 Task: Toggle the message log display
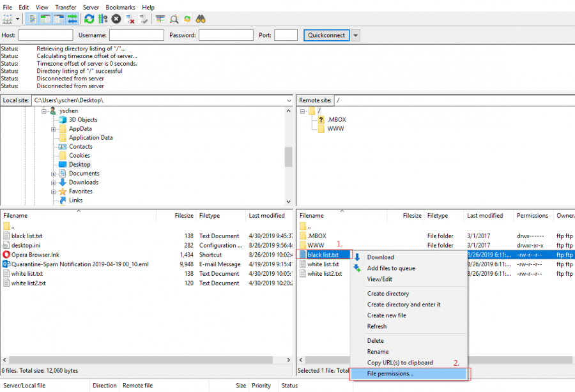tap(31, 19)
